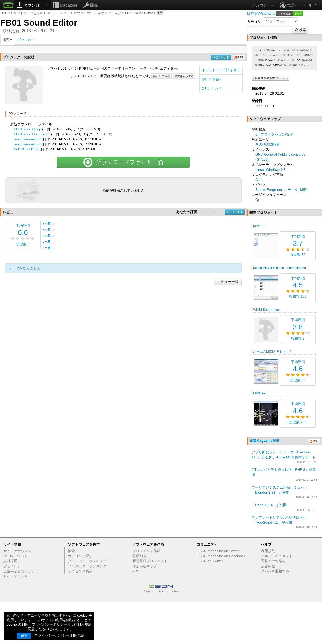
Task: Open GNU General Public License v3 link
Action: pyautogui.click(x=280, y=157)
